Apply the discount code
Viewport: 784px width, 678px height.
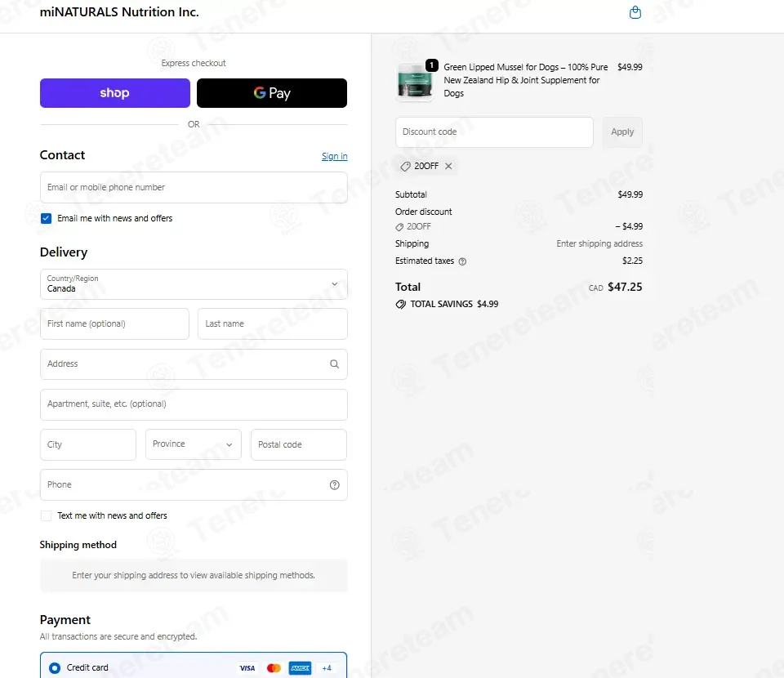click(622, 132)
